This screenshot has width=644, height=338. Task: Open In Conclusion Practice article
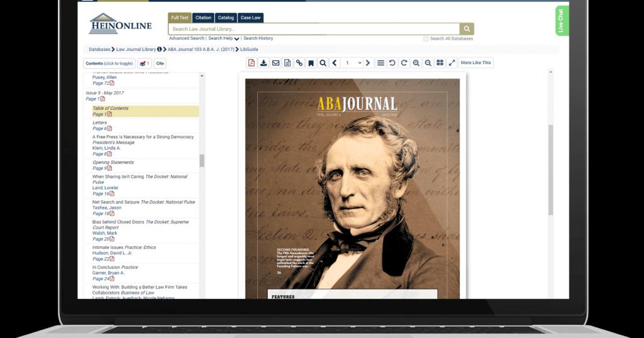coord(115,267)
